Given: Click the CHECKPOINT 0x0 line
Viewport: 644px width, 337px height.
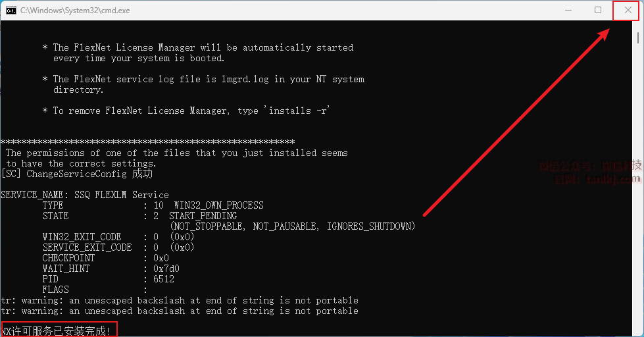Looking at the screenshot, I should click(x=105, y=258).
